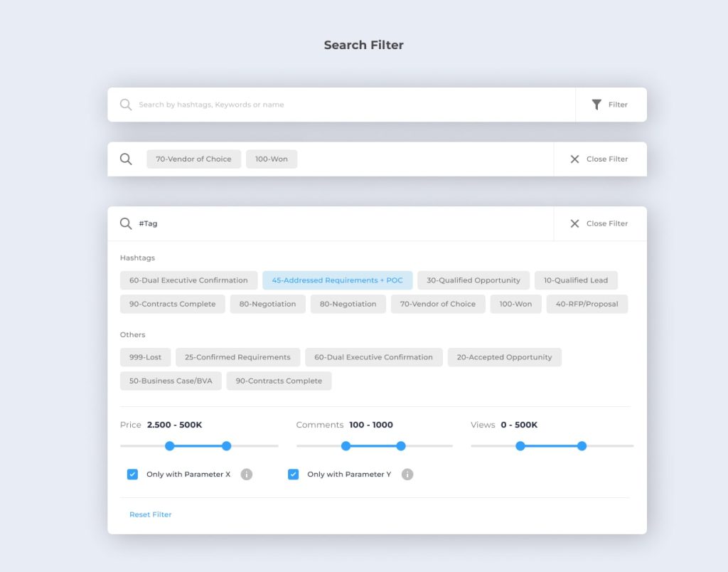Uncheck Only with Parameter Y
The width and height of the screenshot is (728, 572).
click(x=294, y=474)
